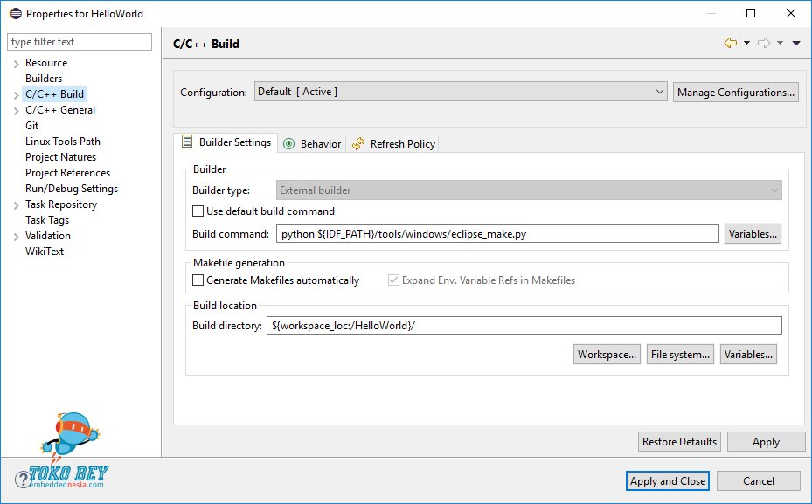The width and height of the screenshot is (812, 504).
Task: Click the help question mark icon
Action: point(23,480)
